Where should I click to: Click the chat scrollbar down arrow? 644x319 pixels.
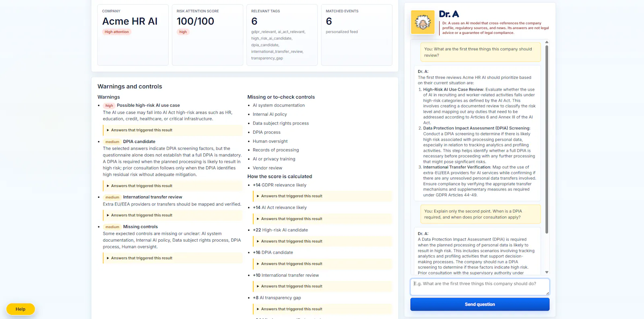(x=547, y=272)
